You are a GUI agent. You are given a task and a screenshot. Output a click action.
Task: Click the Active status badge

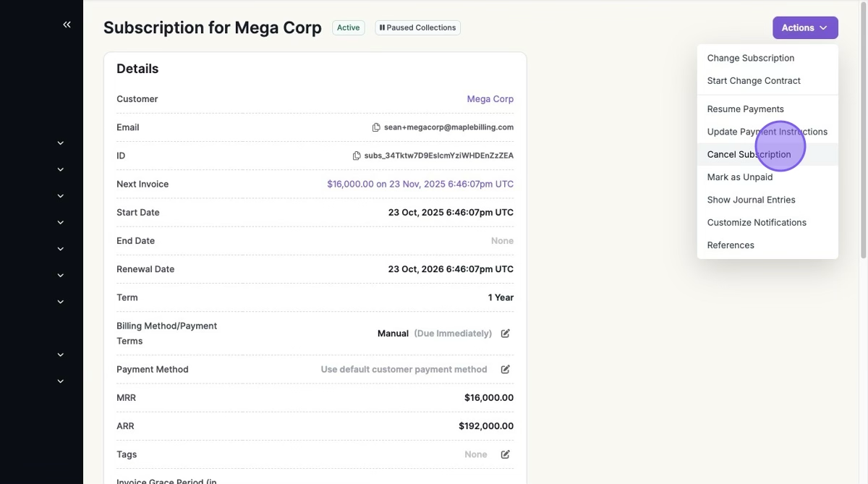point(348,27)
